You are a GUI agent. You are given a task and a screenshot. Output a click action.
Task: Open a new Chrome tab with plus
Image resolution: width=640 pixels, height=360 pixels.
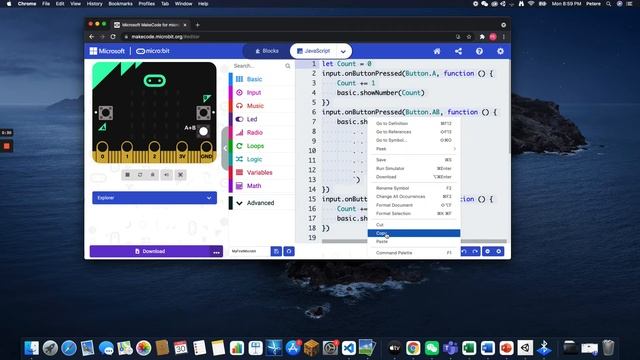coord(198,25)
